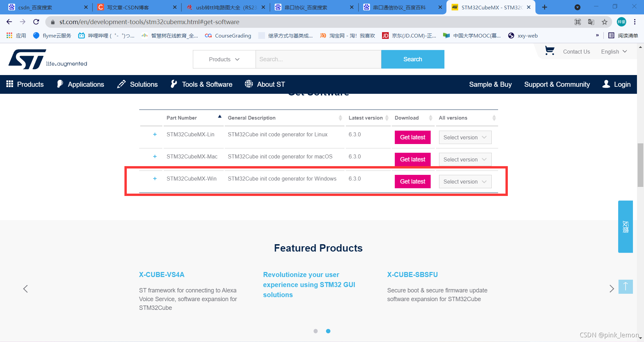Screen dimensions: 644x342
Task: Open the 哔哩哔哩 bookmark
Action: tap(106, 36)
